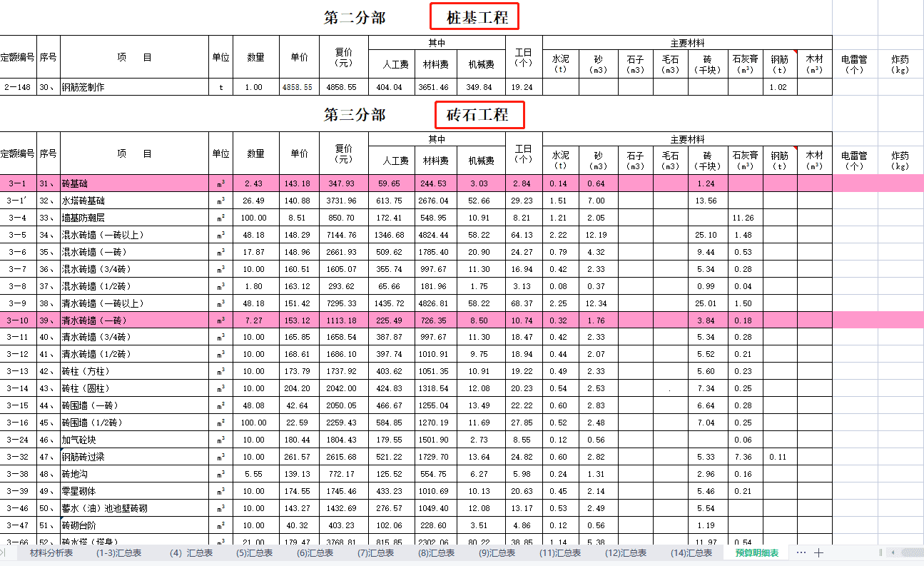Select the cell with code 2-148
This screenshot has width=924, height=566.
click(18, 87)
